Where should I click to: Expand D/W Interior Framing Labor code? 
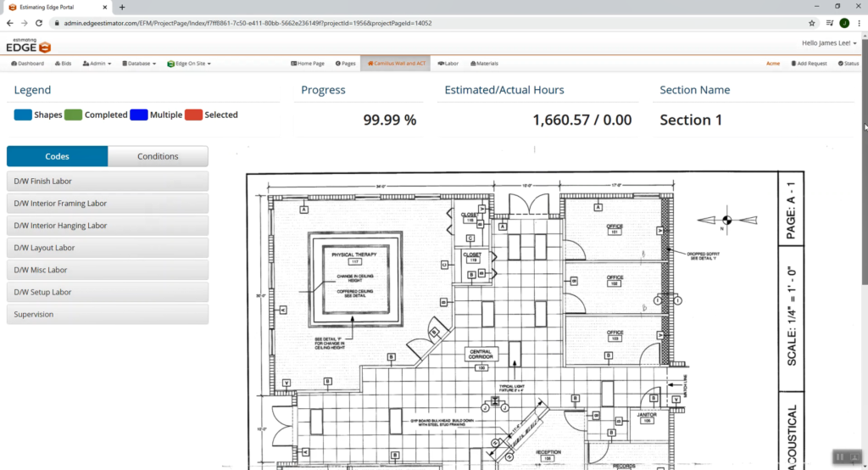[x=108, y=204]
